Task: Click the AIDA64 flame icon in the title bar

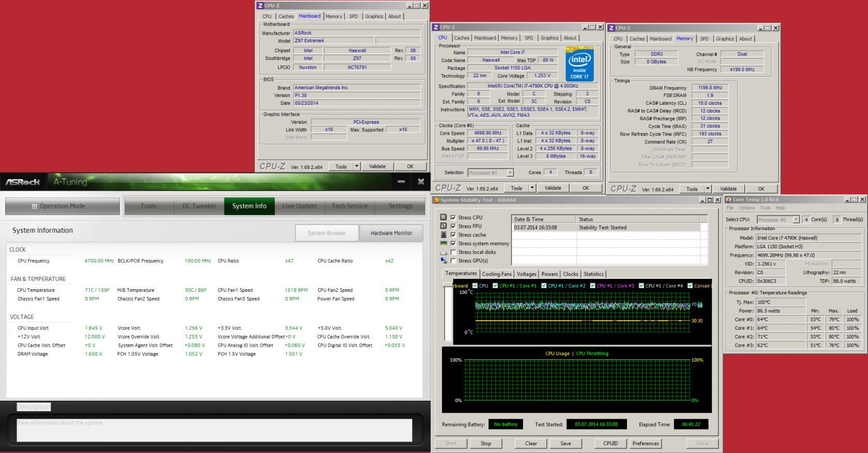Action: tap(436, 200)
